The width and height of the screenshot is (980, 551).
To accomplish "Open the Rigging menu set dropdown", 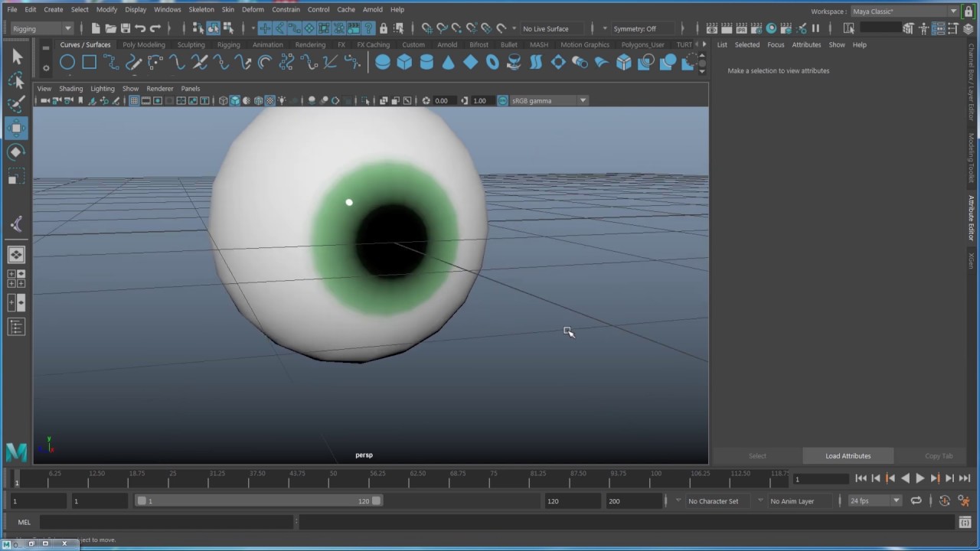I will [41, 28].
